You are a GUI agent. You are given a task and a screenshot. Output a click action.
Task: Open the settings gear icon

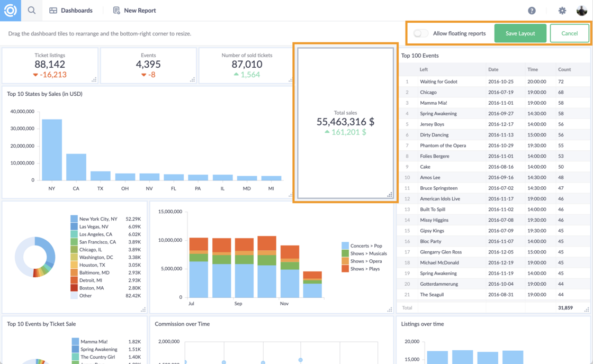click(x=562, y=10)
